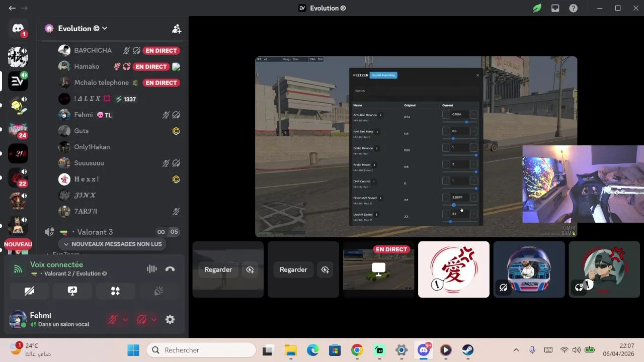
Task: Select user BA9CHICHA in voice list
Action: click(93, 50)
